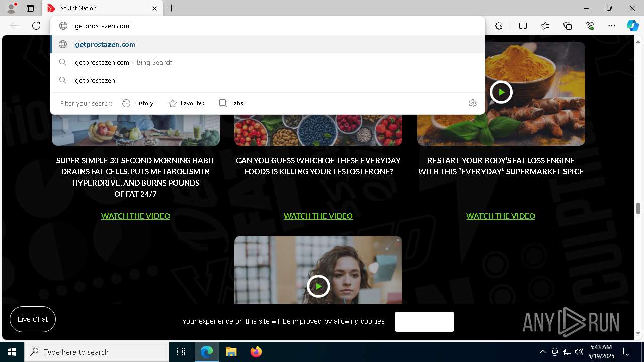
Task: Open Watch the Video under testosterone foods
Action: click(318, 216)
